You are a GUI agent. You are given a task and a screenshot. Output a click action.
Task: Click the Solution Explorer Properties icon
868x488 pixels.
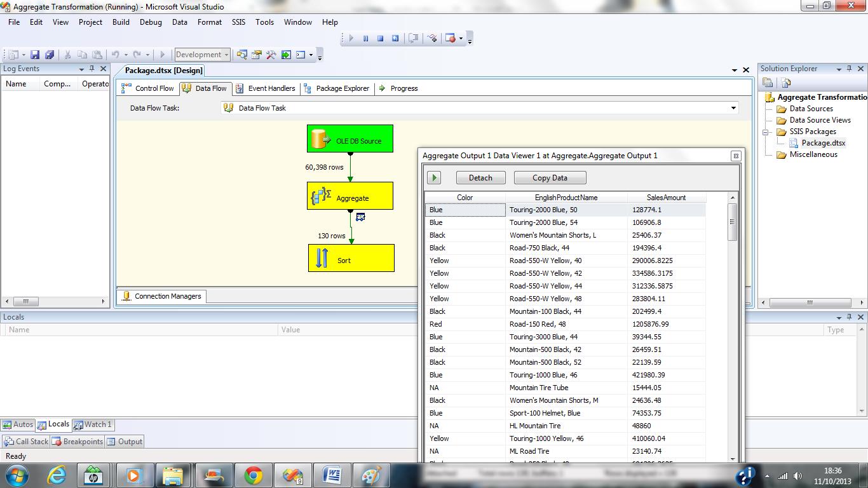click(x=768, y=83)
